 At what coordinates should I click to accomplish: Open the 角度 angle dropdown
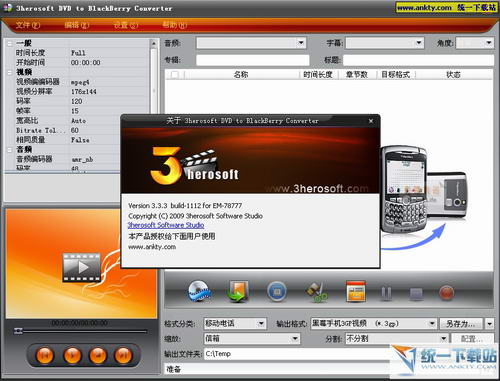tap(489, 43)
